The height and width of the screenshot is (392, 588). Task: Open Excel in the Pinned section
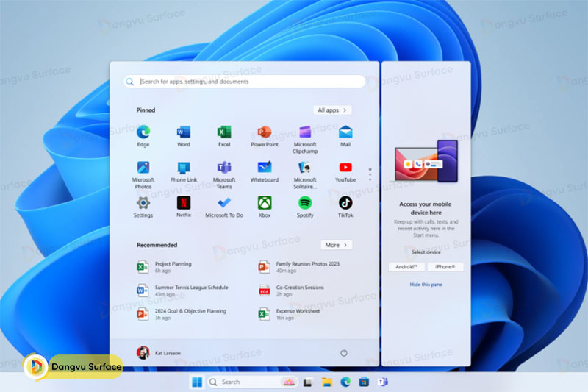click(224, 136)
